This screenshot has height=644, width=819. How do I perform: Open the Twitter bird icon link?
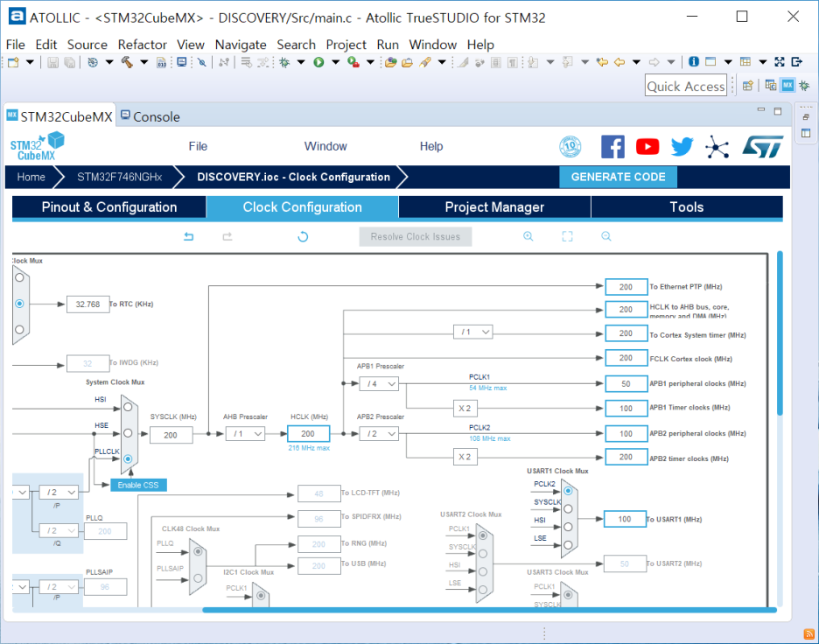click(682, 147)
